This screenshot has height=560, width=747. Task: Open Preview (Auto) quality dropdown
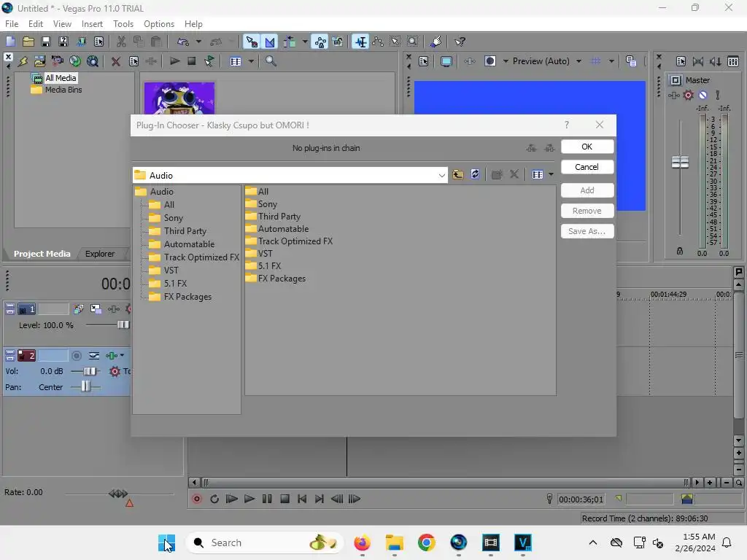pyautogui.click(x=578, y=61)
